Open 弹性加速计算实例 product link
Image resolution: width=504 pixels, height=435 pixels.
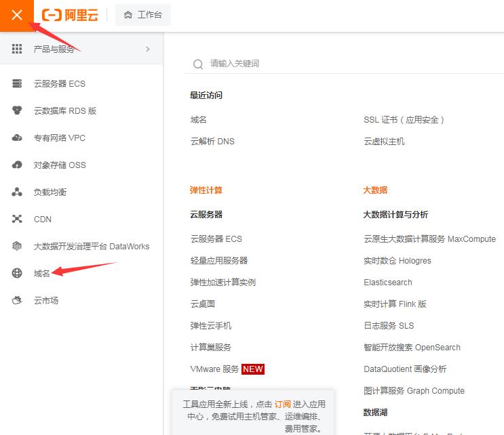point(223,282)
